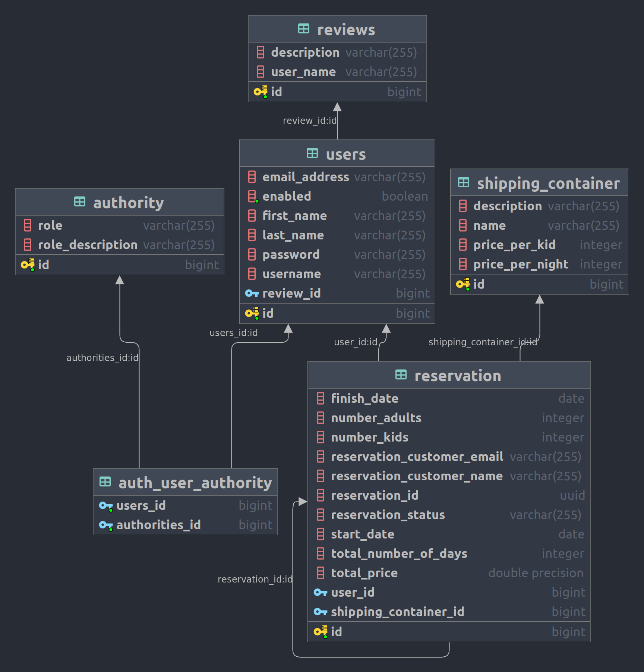Click the table icon beside reviews title
The height and width of the screenshot is (672, 644).
(x=304, y=29)
